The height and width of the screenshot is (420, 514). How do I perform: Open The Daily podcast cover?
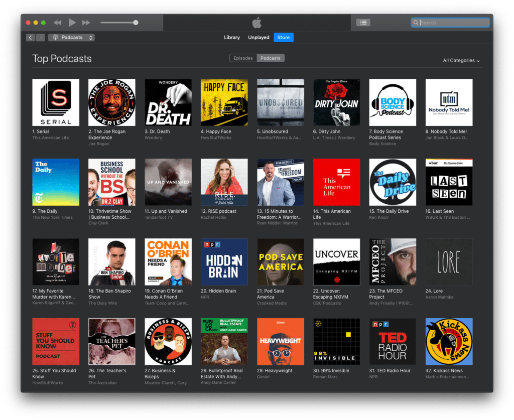coord(56,182)
